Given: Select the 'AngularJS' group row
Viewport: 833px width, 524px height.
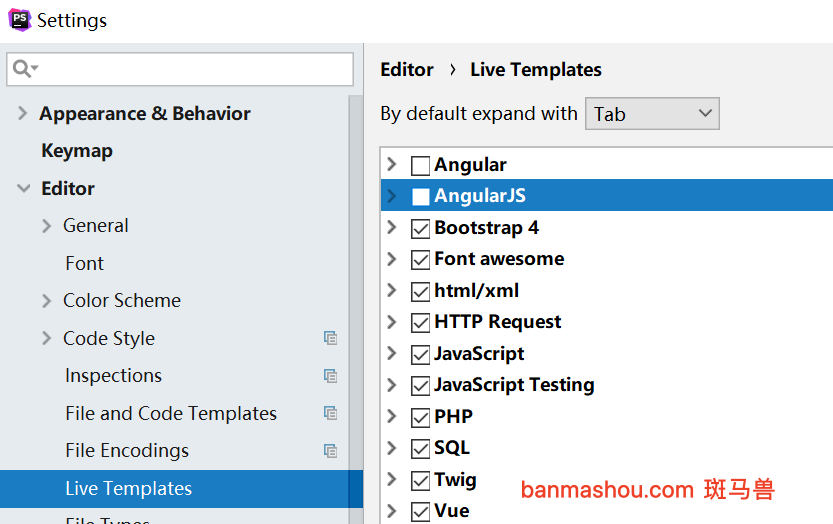Looking at the screenshot, I should (607, 196).
